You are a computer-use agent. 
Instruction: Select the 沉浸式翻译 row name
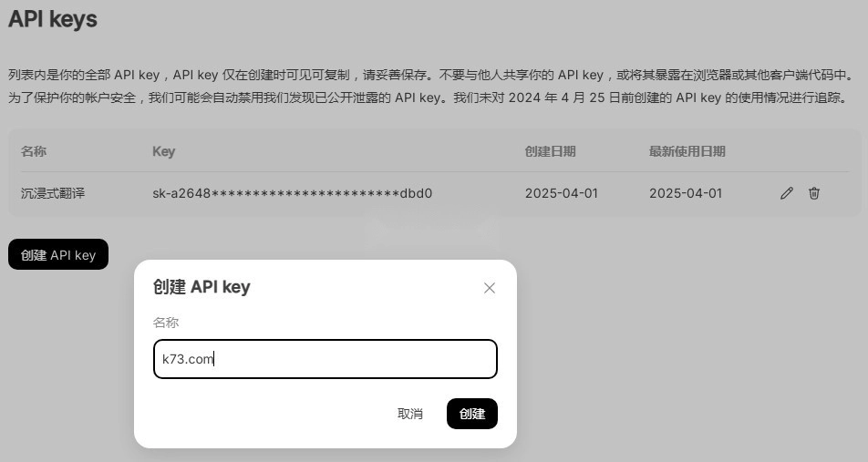tap(53, 193)
